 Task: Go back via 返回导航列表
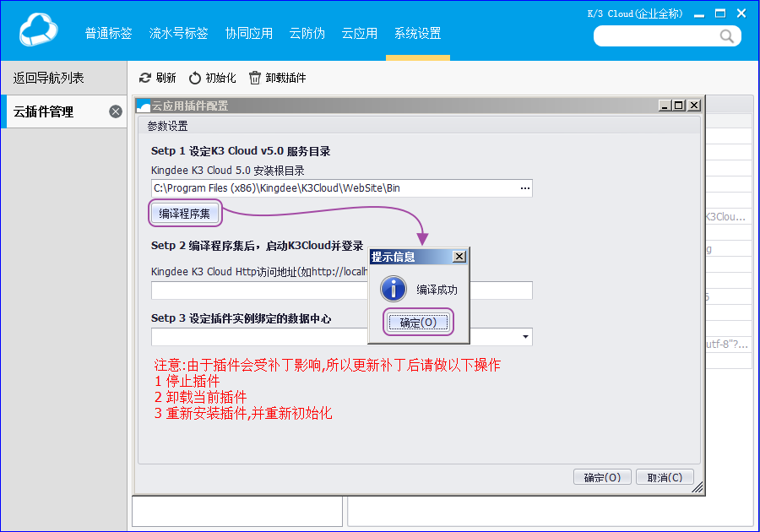48,78
